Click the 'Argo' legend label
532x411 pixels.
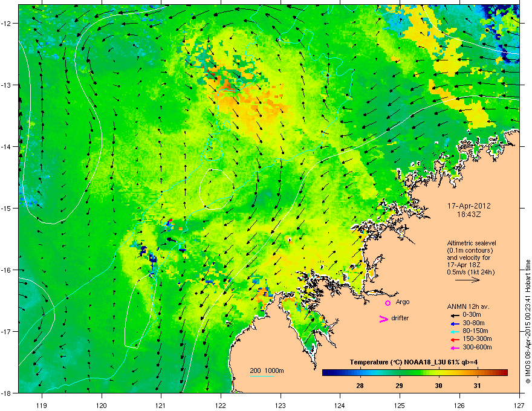coord(403,302)
